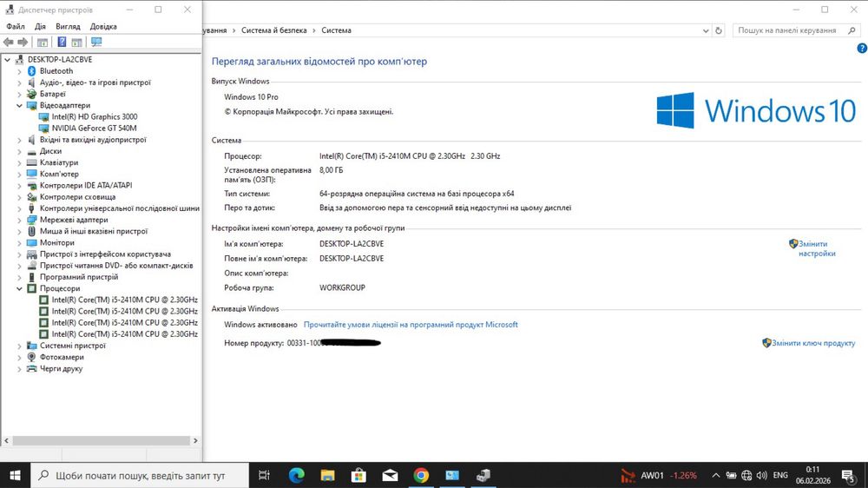Click the refresh button next to address bar

tap(719, 30)
